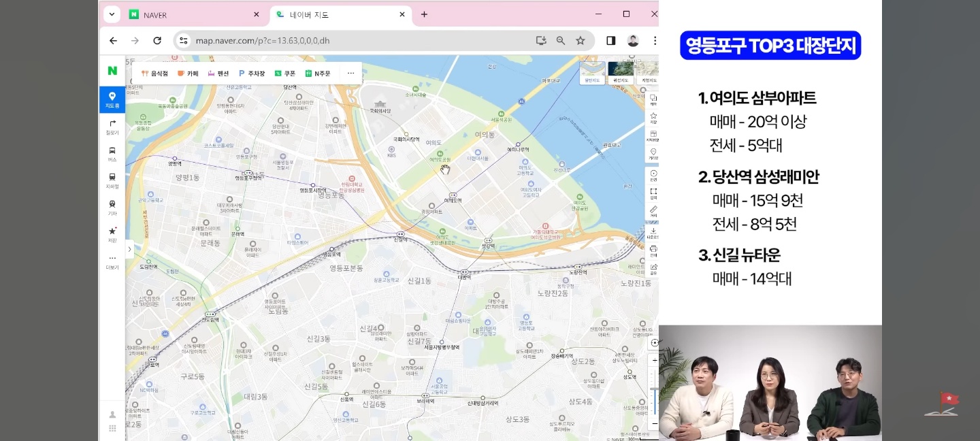Click the install app icon in address bar

(541, 41)
